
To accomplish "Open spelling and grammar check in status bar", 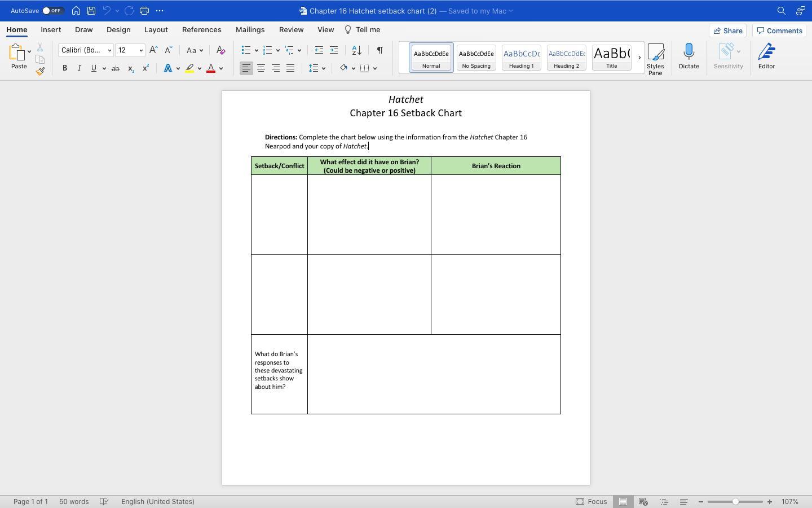I will tap(104, 501).
